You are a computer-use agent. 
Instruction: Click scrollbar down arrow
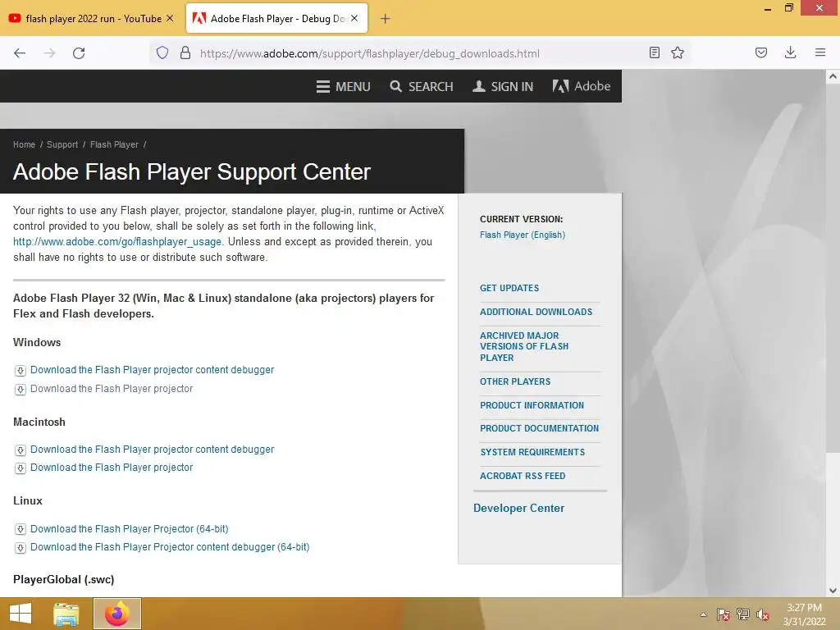[x=833, y=591]
